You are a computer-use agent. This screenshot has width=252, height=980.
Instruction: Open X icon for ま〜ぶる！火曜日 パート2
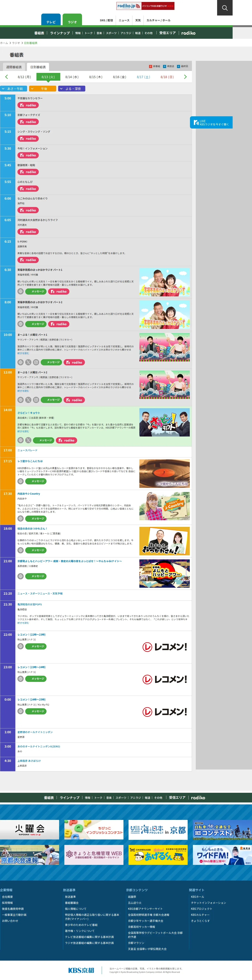click(x=28, y=400)
